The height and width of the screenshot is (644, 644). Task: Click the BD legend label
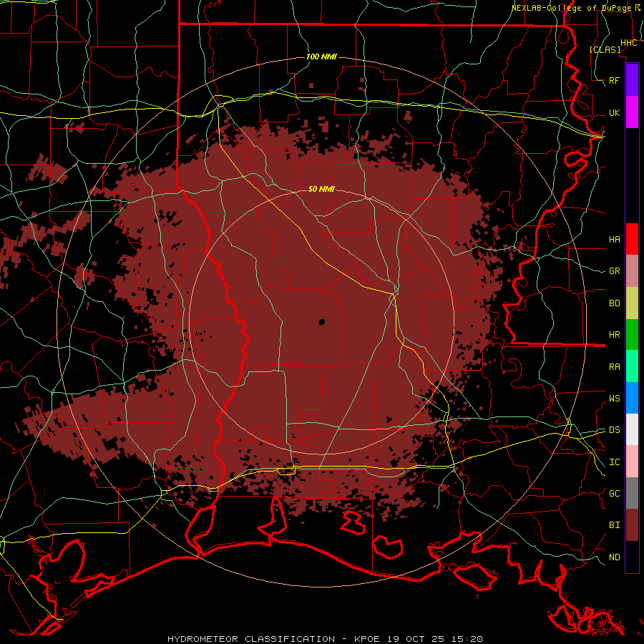click(x=614, y=303)
